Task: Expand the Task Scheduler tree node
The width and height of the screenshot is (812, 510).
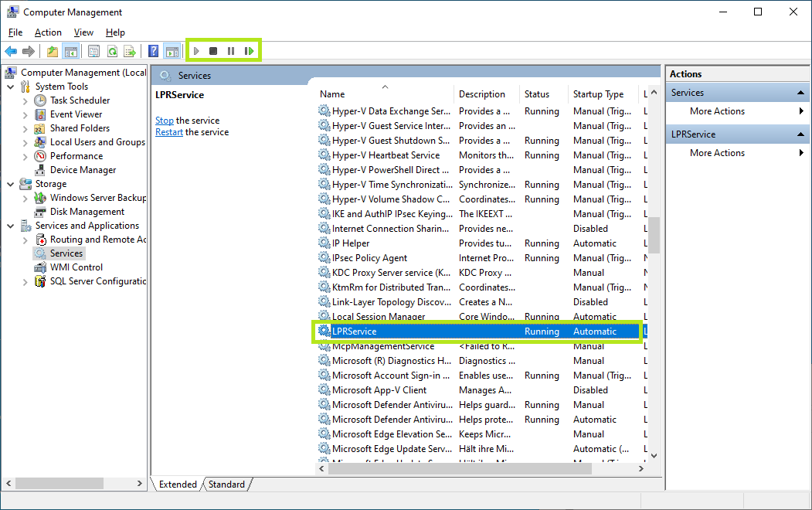Action: point(25,100)
